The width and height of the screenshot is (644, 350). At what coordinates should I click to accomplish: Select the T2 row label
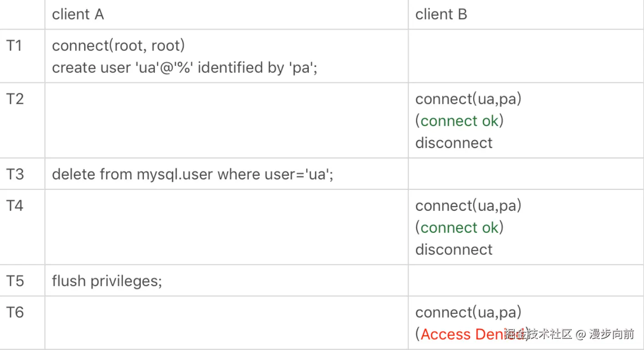15,99
